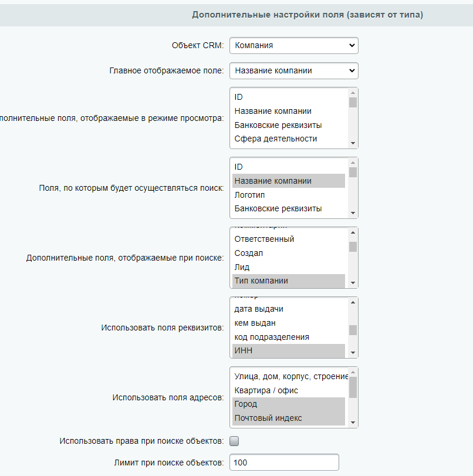Toggle Использовать права при поиске объектов checkbox
473x476 pixels.
tap(234, 441)
